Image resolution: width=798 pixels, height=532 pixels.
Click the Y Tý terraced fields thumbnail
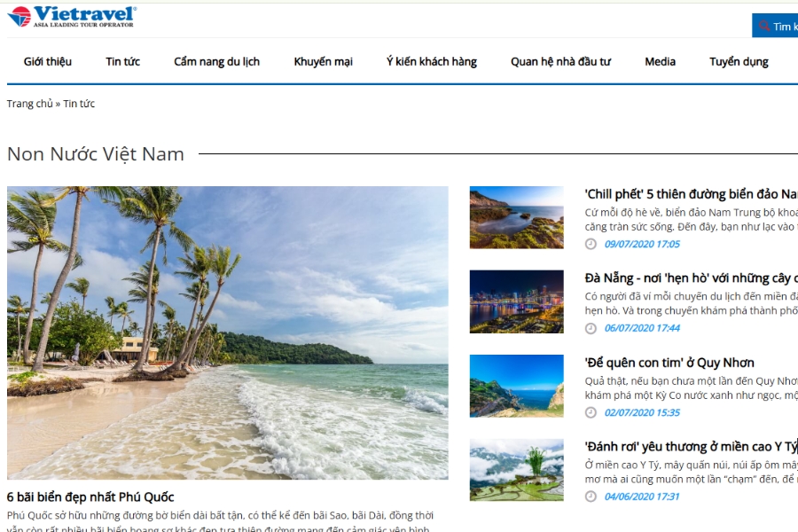517,470
